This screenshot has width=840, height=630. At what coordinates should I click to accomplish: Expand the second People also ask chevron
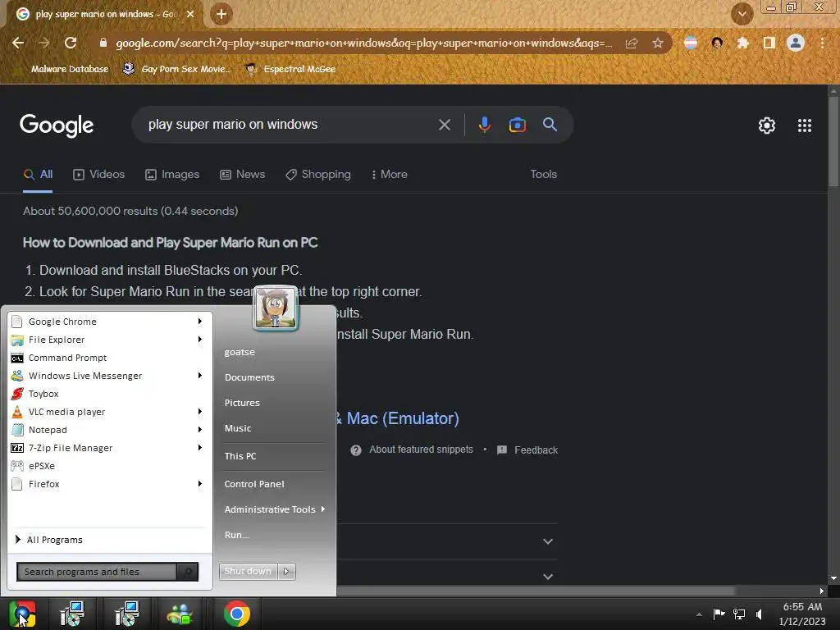pyautogui.click(x=547, y=577)
